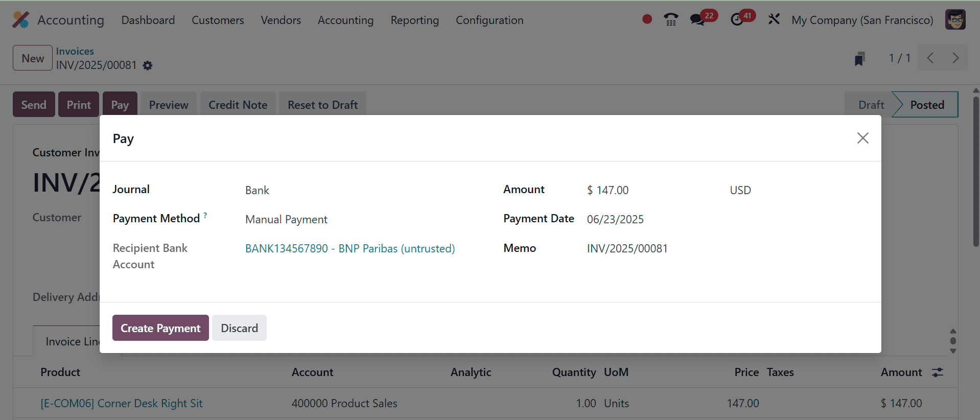
Task: Open the Vendors menu
Action: click(x=281, y=20)
